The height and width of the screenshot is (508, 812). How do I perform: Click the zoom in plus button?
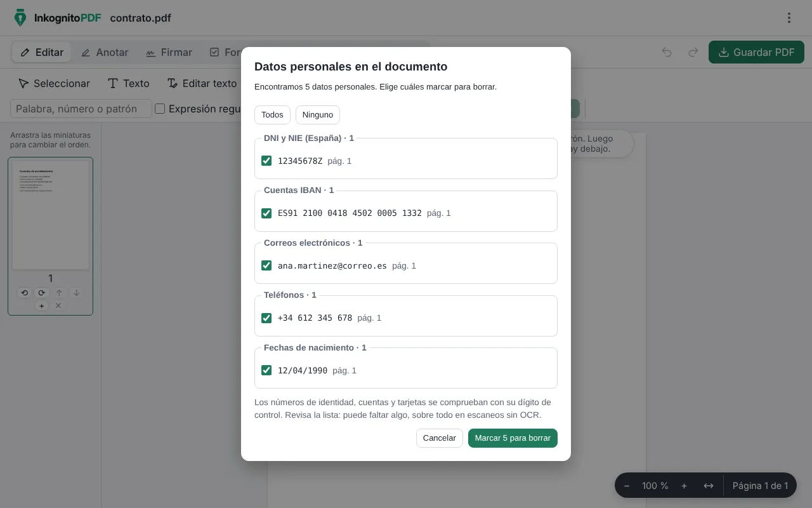pos(684,486)
